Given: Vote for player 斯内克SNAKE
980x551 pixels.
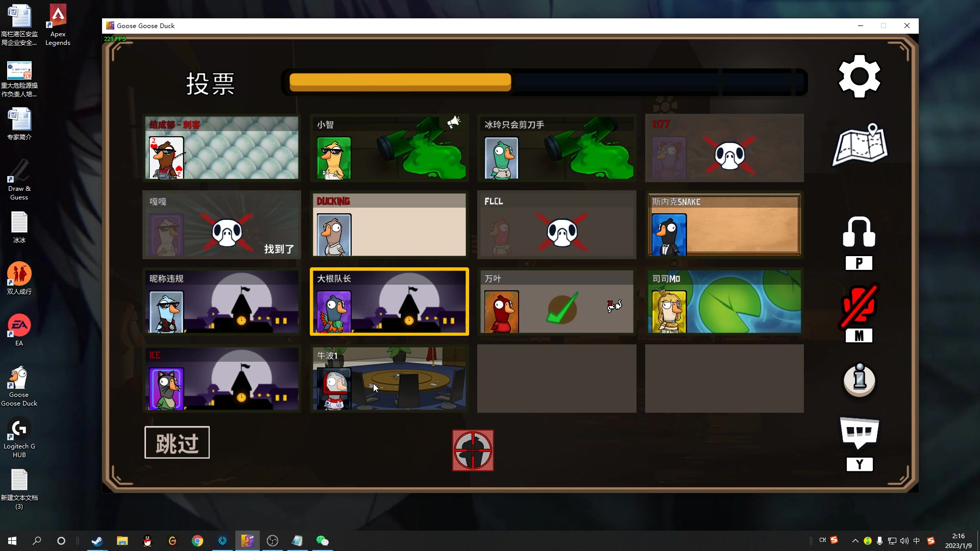Looking at the screenshot, I should coord(724,224).
